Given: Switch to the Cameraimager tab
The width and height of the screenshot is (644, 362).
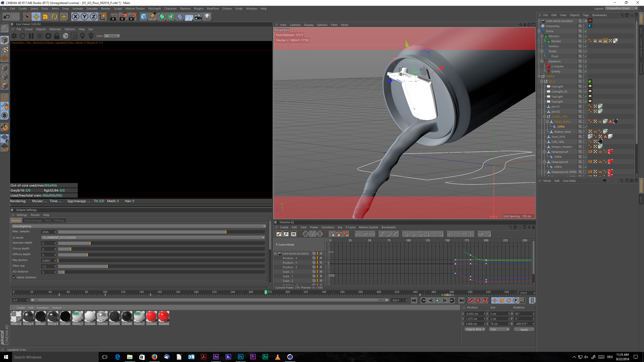Looking at the screenshot, I should [x=33, y=220].
